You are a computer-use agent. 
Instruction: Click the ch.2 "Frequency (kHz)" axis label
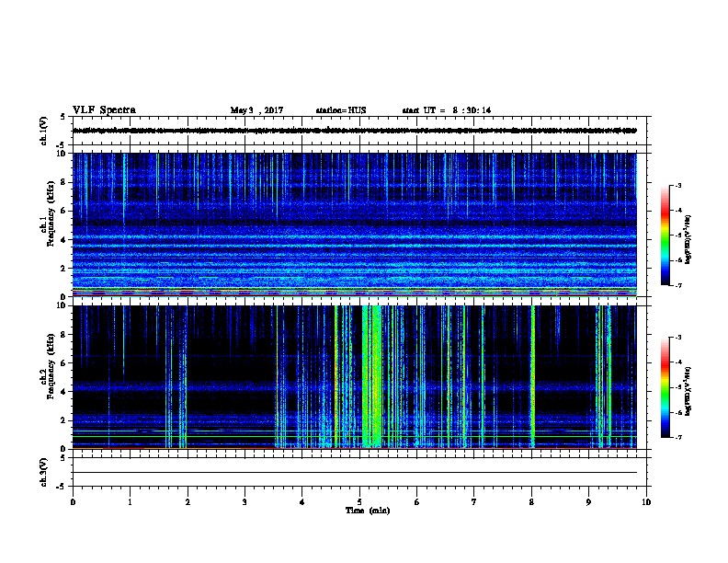51,366
